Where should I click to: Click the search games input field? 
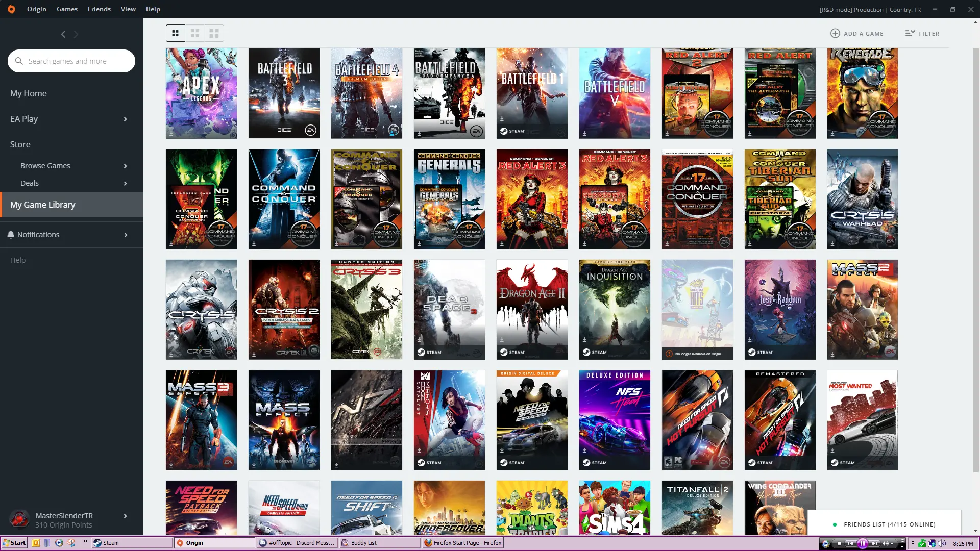pyautogui.click(x=71, y=61)
